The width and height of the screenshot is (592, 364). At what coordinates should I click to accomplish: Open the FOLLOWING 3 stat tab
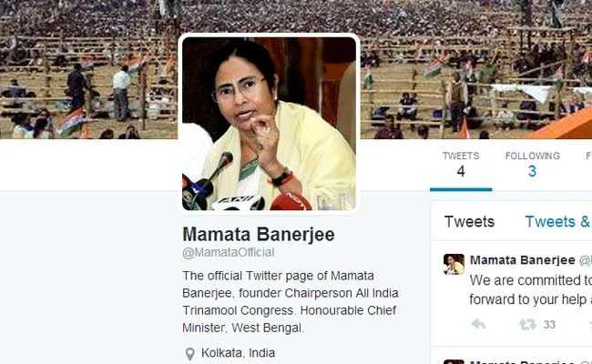coord(533,166)
